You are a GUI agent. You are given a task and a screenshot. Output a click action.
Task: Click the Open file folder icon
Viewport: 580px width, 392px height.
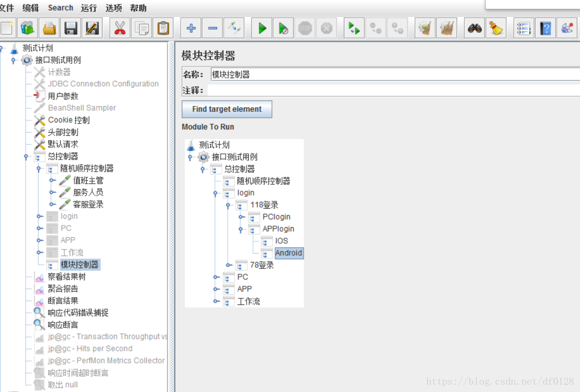tap(49, 28)
